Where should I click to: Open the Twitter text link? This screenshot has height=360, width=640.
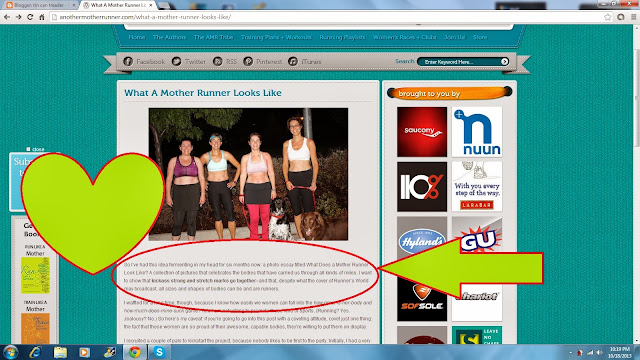(195, 62)
